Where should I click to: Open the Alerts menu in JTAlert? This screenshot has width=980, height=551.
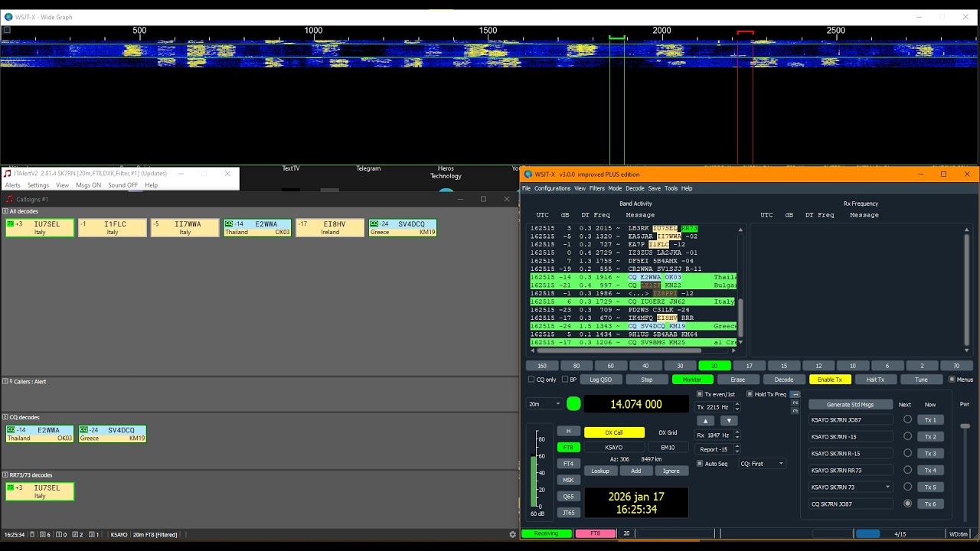[x=13, y=185]
